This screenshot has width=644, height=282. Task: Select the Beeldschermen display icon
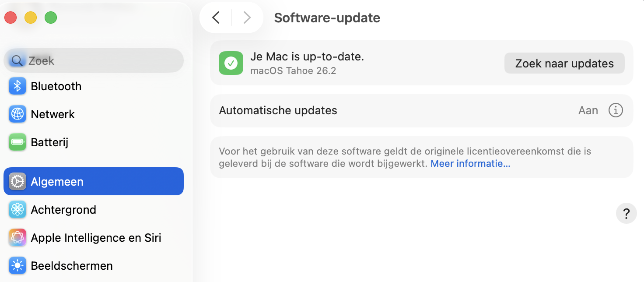[x=17, y=265]
